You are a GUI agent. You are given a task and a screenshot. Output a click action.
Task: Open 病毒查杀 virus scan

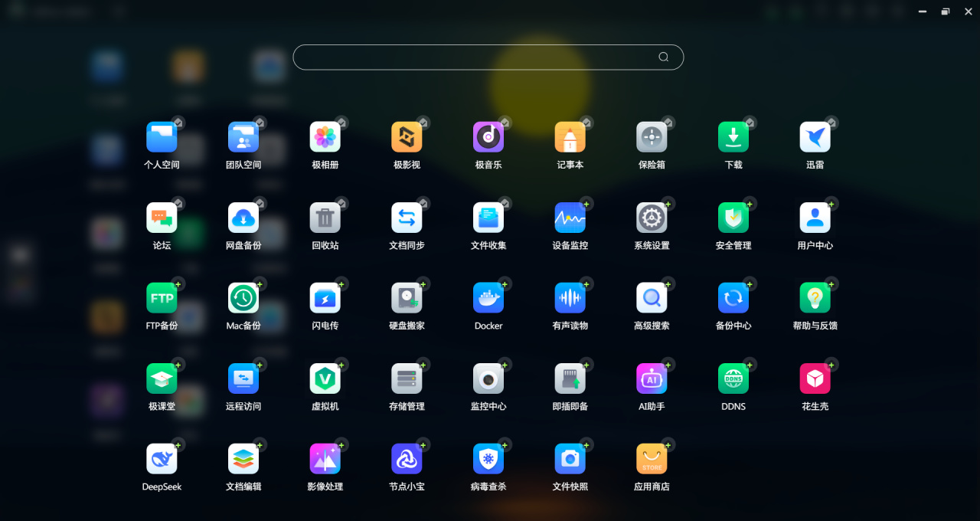point(488,459)
